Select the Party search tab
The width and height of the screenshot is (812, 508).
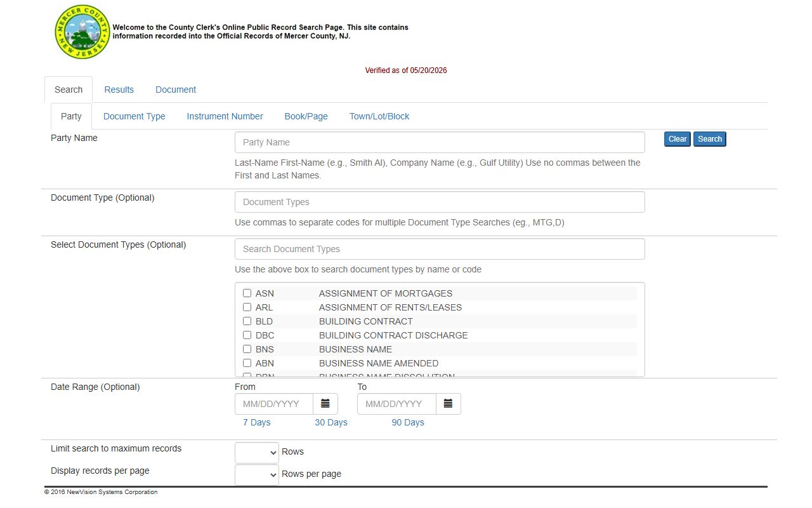(71, 116)
